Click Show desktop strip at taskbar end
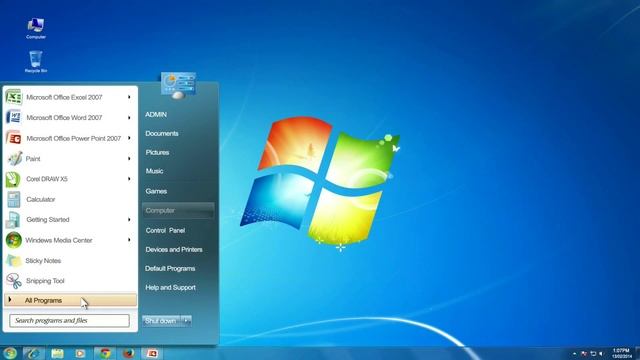The image size is (640, 360). (x=637, y=353)
